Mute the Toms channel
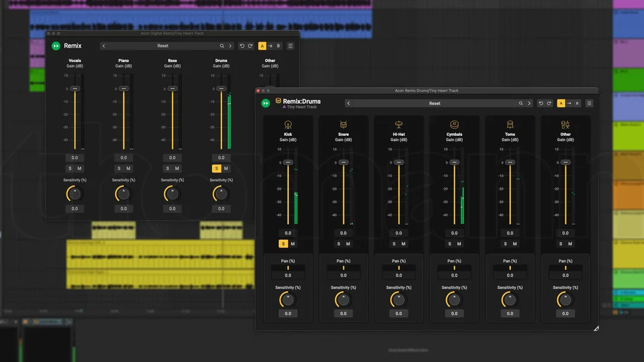The height and width of the screenshot is (362, 644). pyautogui.click(x=515, y=244)
